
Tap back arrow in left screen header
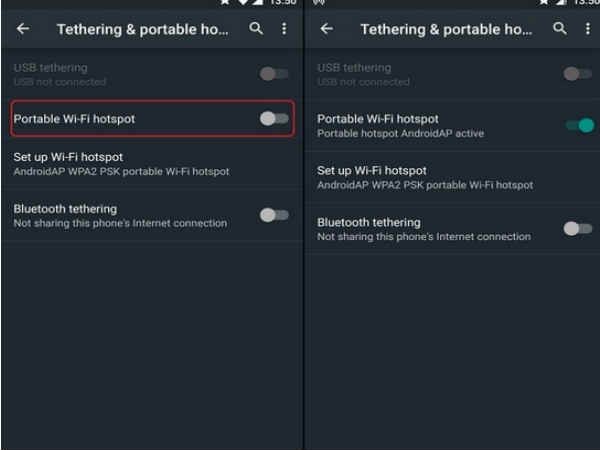pos(23,29)
